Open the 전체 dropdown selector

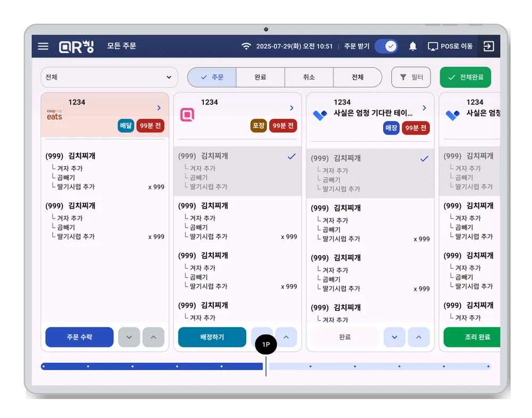point(109,77)
